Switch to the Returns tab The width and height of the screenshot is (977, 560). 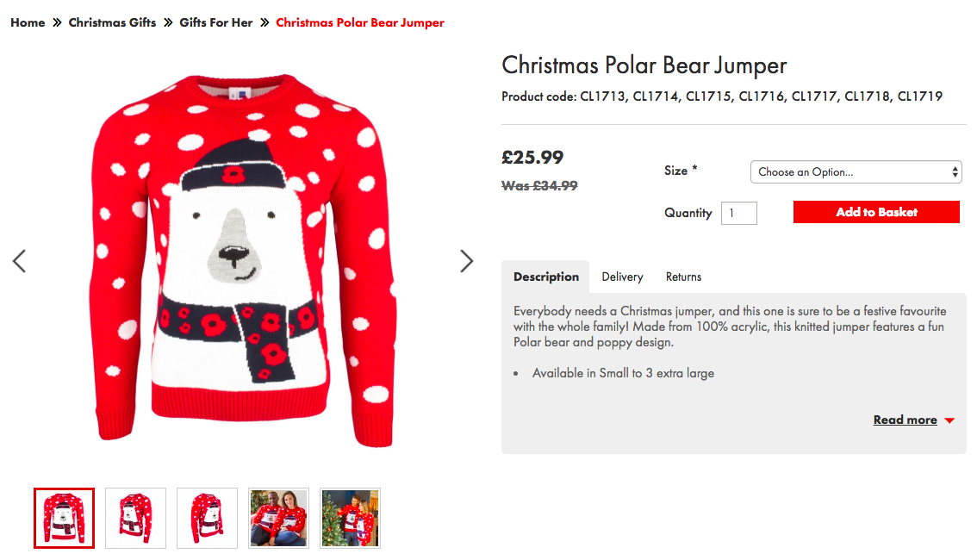tap(683, 277)
